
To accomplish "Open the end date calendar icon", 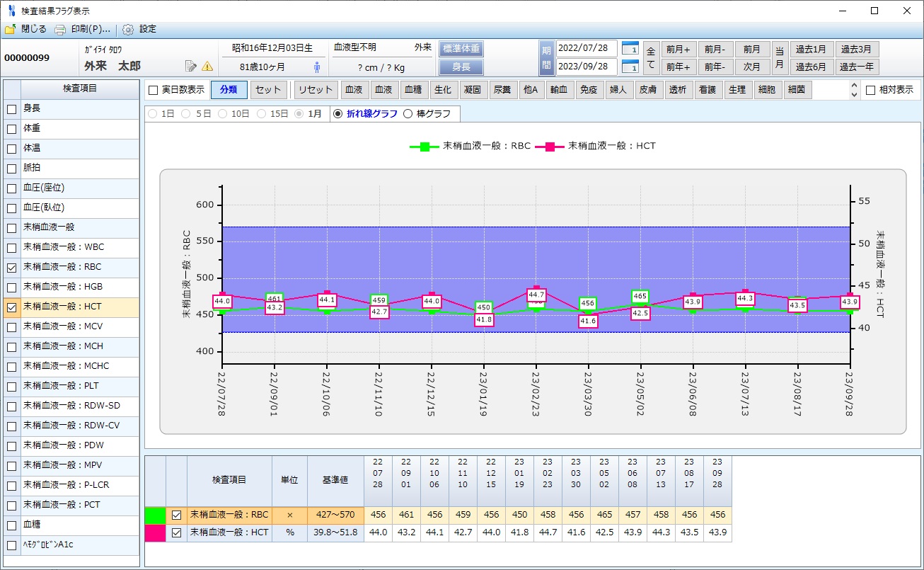I will point(630,67).
